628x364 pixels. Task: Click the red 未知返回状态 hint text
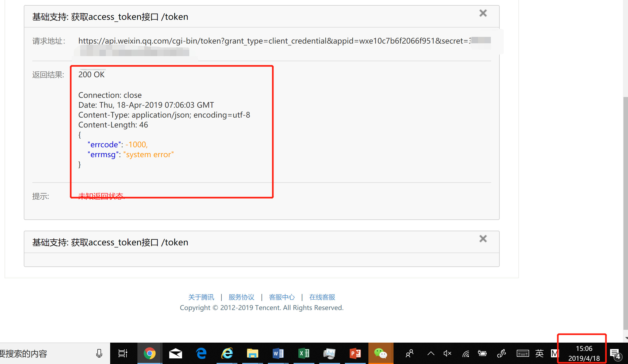coord(101,196)
